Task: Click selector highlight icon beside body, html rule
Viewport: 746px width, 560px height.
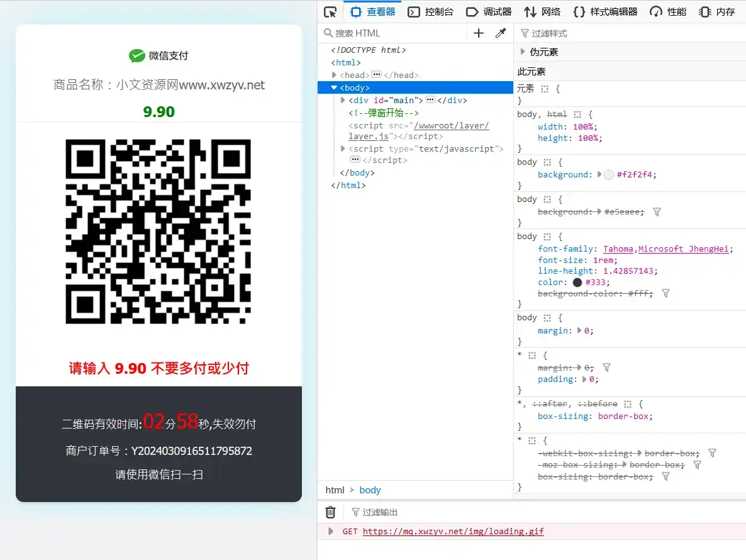Action: (577, 115)
